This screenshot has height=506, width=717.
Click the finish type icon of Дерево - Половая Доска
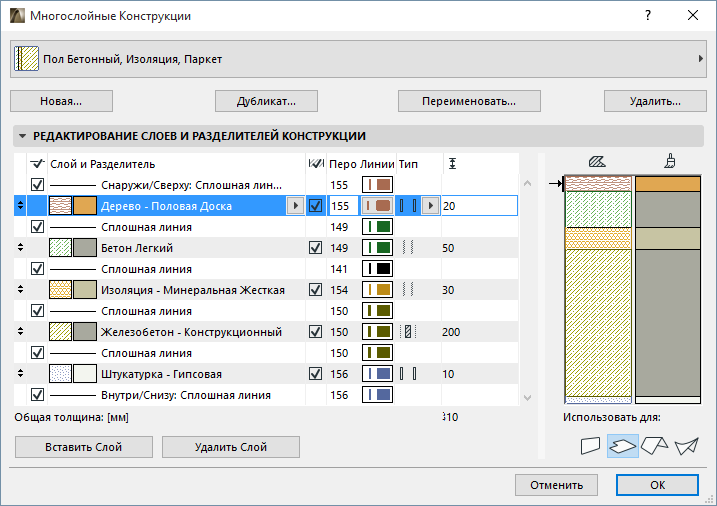tap(408, 206)
